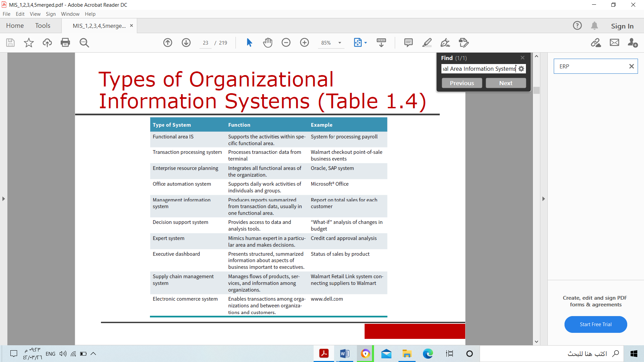Viewport: 644px width, 362px height.
Task: Print the document using printer icon
Action: click(x=65, y=43)
